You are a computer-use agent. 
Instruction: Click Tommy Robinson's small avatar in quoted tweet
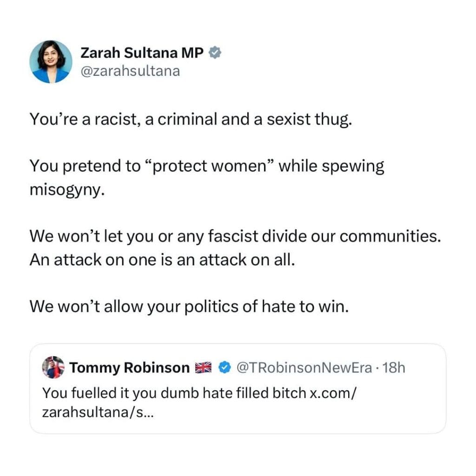(53, 368)
